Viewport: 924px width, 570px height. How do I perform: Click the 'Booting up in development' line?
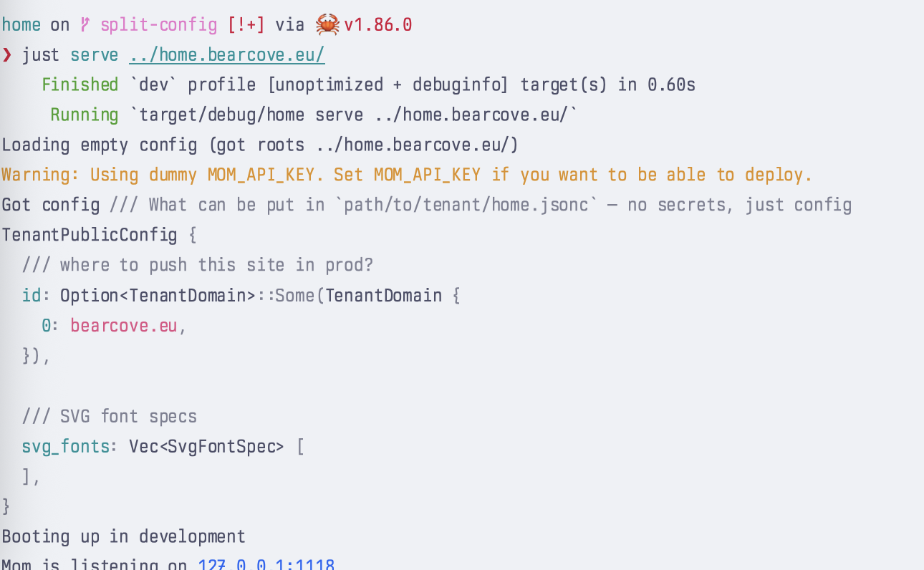(123, 537)
